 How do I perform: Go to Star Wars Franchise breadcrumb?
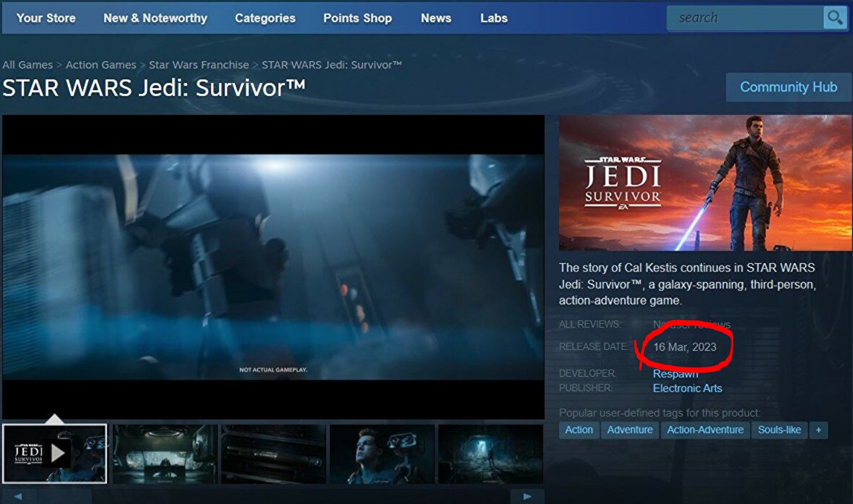click(198, 65)
